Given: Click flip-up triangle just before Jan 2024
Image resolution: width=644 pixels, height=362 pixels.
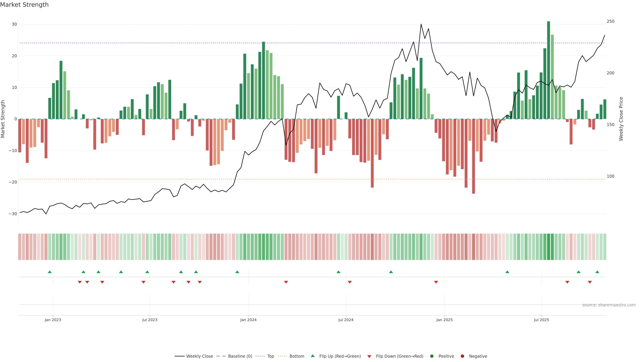Looking at the screenshot, I should click(237, 272).
